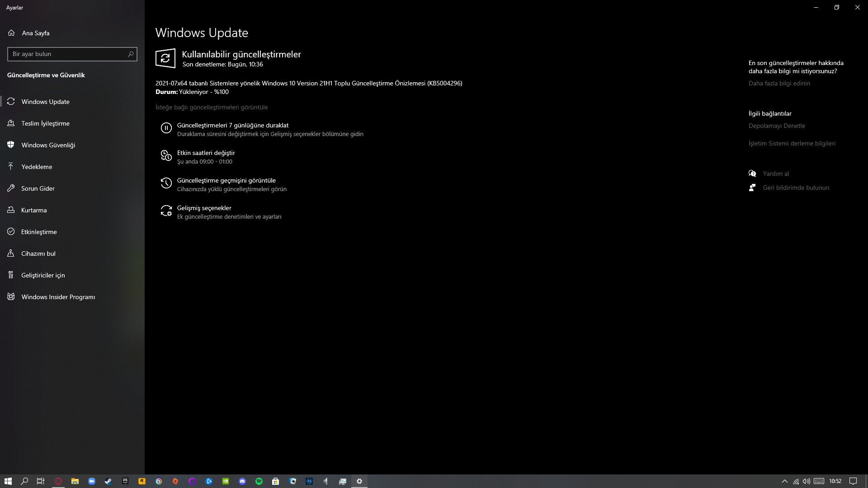This screenshot has width=868, height=488.
Task: Click the active hours clock icon
Action: (x=166, y=156)
